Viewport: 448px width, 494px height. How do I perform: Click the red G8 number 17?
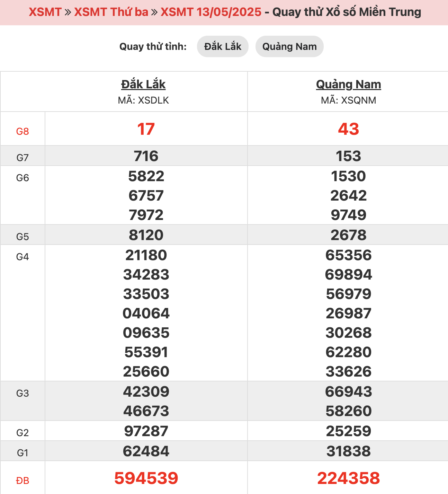coord(146,129)
